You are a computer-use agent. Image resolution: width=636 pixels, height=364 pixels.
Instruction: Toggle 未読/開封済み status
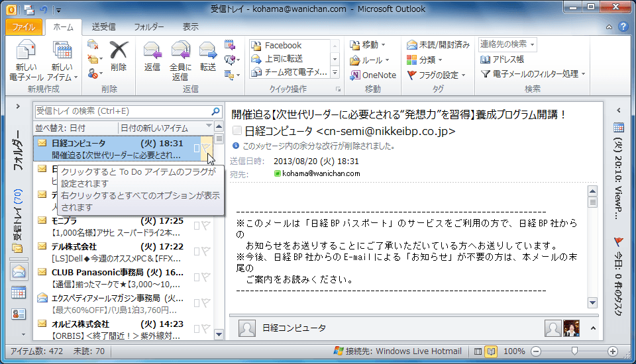coord(438,44)
